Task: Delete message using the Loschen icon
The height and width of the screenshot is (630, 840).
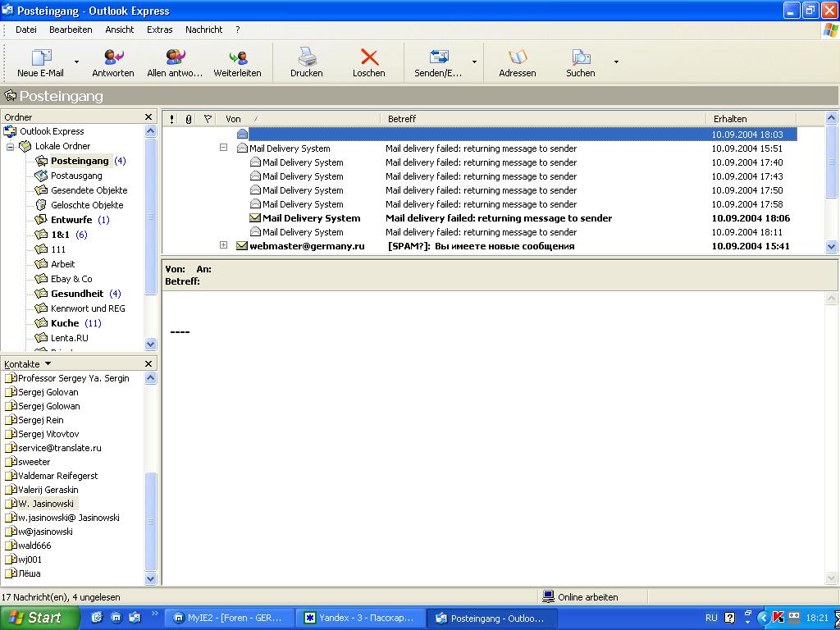Action: [x=369, y=62]
